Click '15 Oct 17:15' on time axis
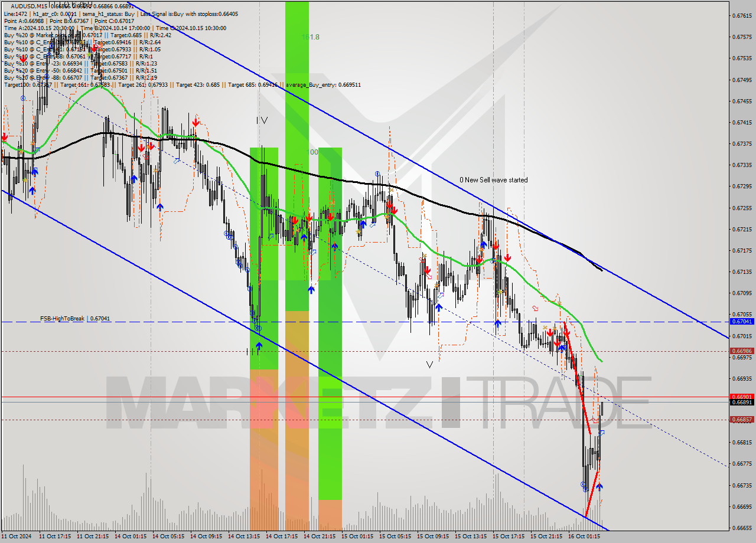Screen dimensions: 756x543 (509, 537)
